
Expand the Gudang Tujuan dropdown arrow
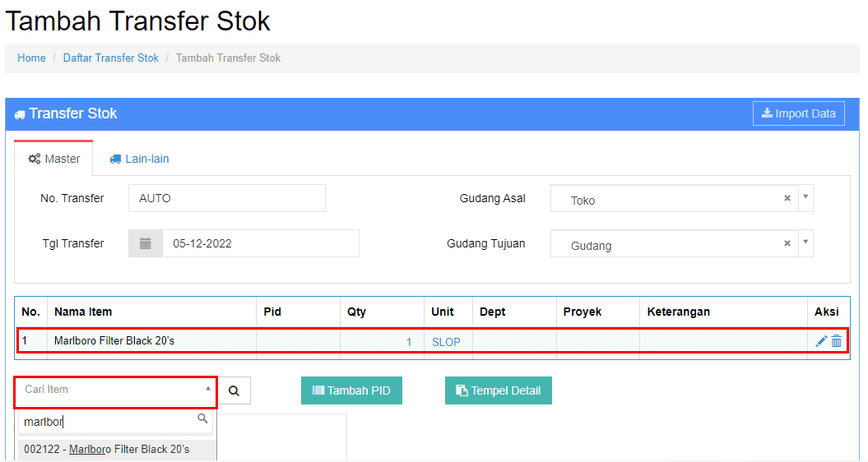click(805, 243)
